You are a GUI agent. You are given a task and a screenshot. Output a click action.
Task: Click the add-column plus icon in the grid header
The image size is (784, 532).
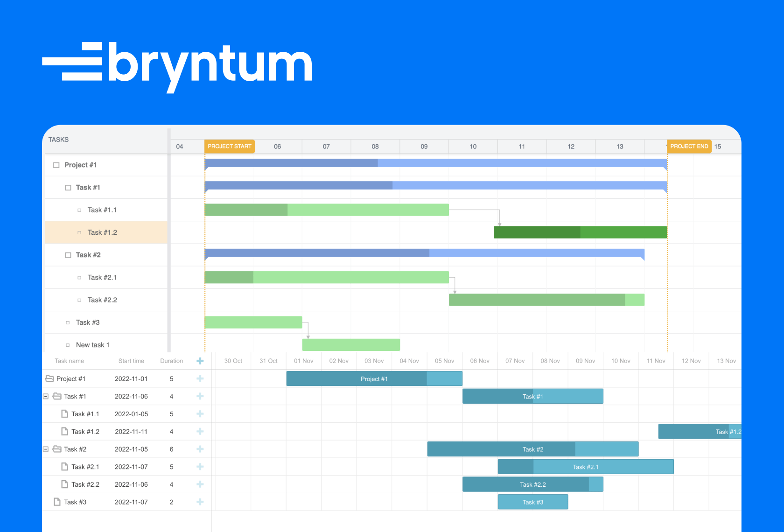pos(200,361)
